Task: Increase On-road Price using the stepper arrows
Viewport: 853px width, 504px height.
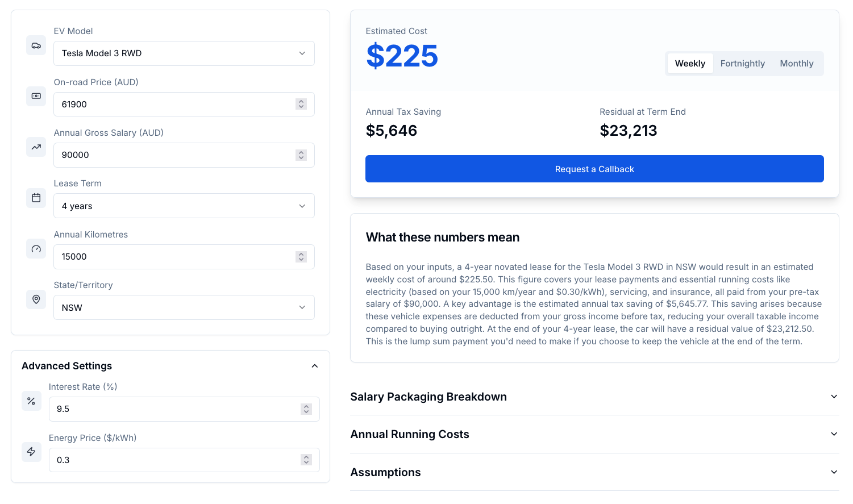Action: tap(301, 102)
